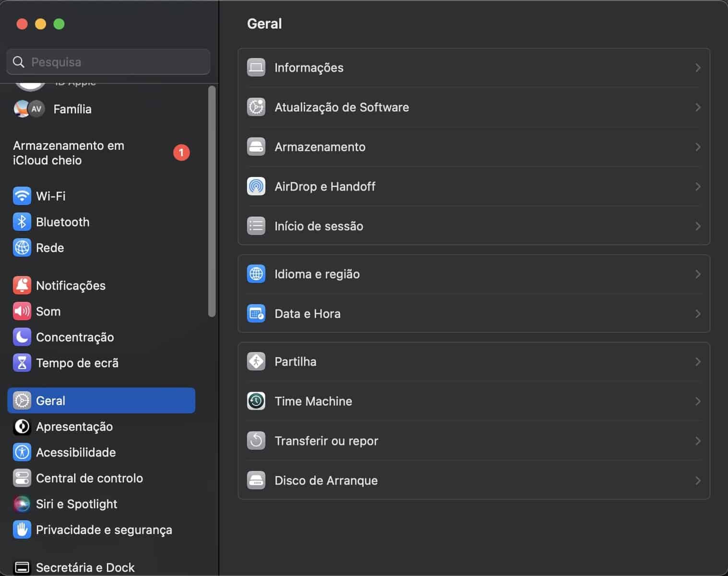Click the sidebar vertical scrollbar
This screenshot has height=576, width=728.
point(212,202)
